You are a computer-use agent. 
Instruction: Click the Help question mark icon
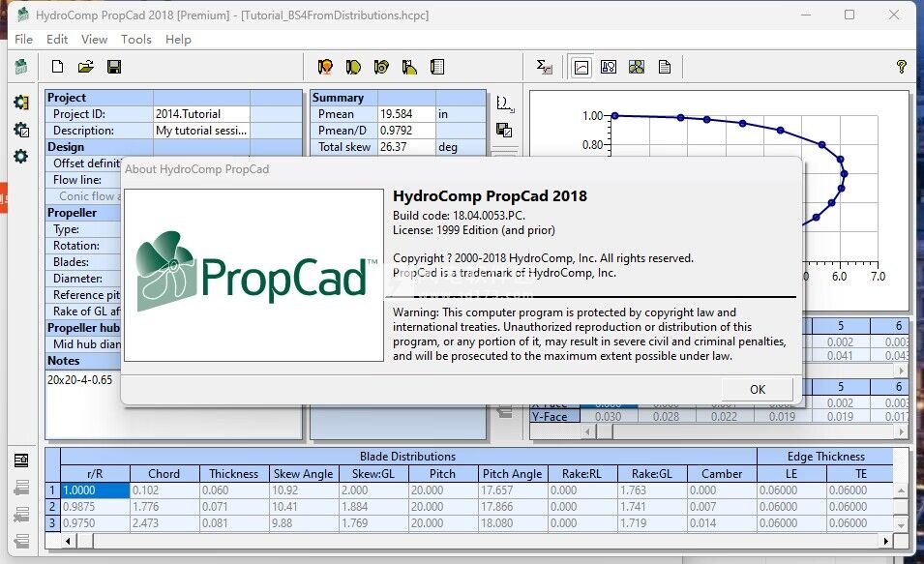coord(901,67)
